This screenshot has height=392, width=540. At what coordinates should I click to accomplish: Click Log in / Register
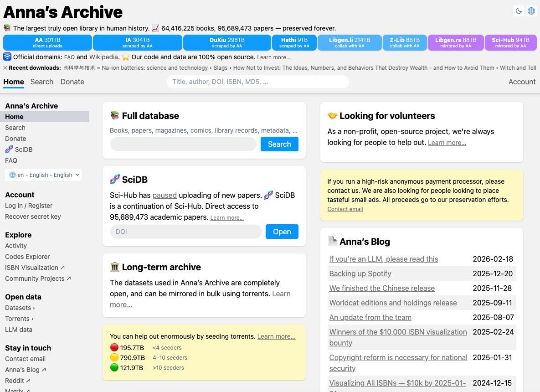29,206
